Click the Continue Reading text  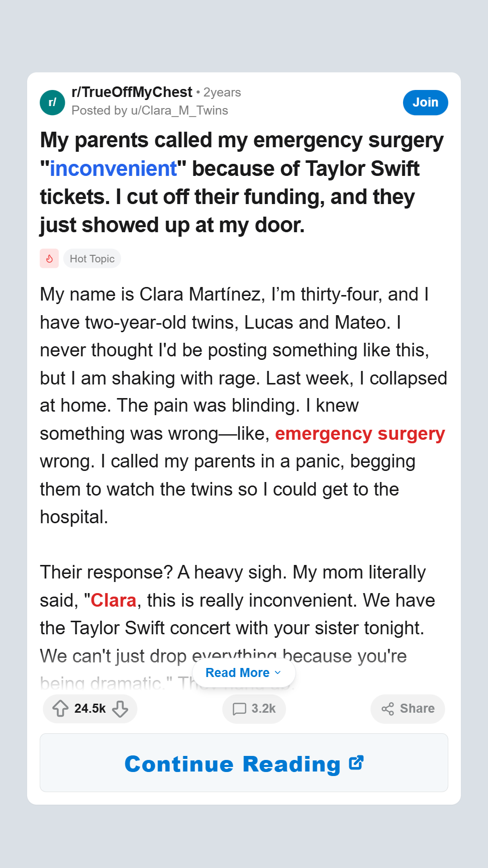pyautogui.click(x=232, y=764)
